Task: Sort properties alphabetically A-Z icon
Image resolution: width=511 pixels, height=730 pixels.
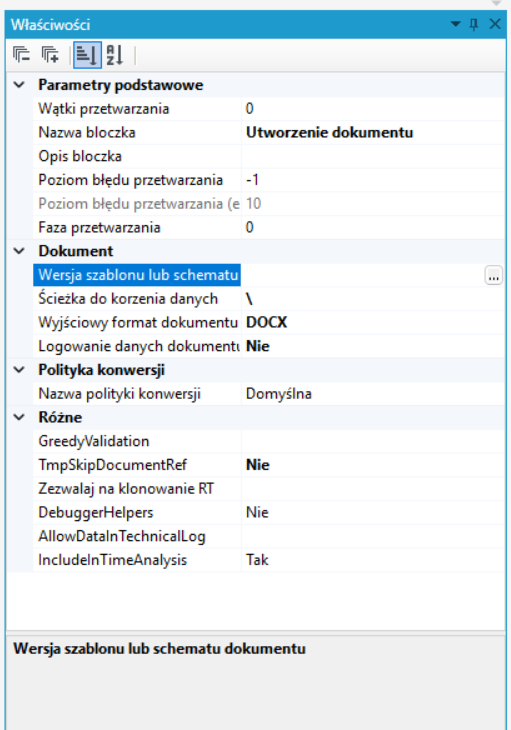Action: click(x=114, y=55)
